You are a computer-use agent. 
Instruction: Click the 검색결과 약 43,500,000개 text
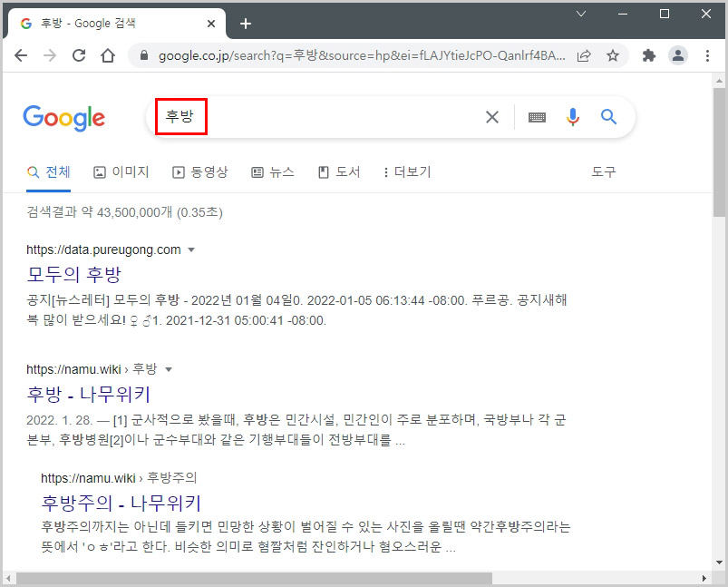[100, 212]
